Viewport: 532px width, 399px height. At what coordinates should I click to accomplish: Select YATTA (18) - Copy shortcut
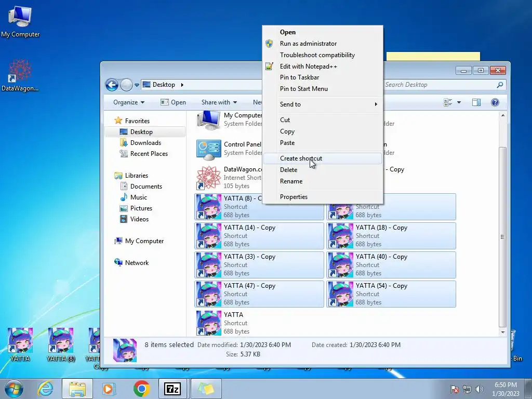point(391,236)
